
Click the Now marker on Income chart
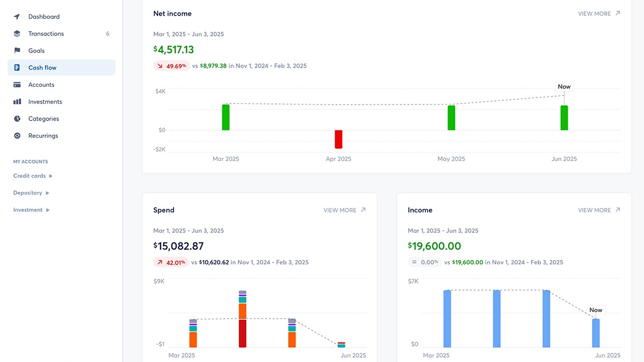pos(596,310)
